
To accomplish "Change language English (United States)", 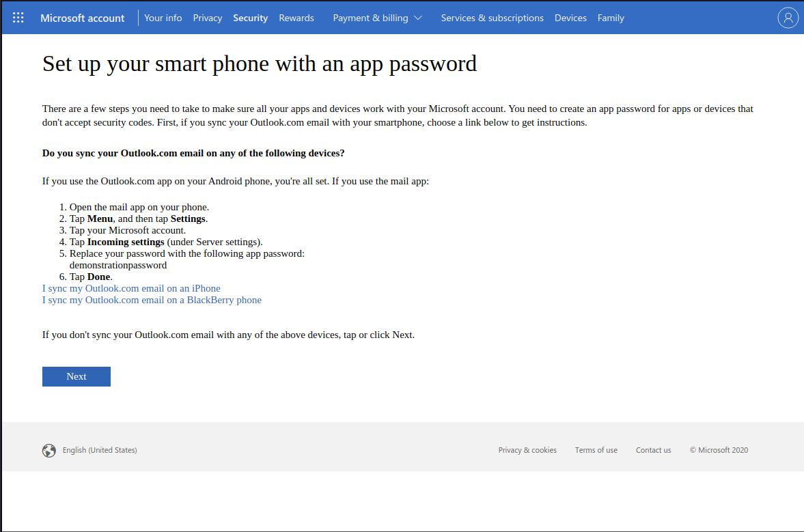I will [x=100, y=450].
